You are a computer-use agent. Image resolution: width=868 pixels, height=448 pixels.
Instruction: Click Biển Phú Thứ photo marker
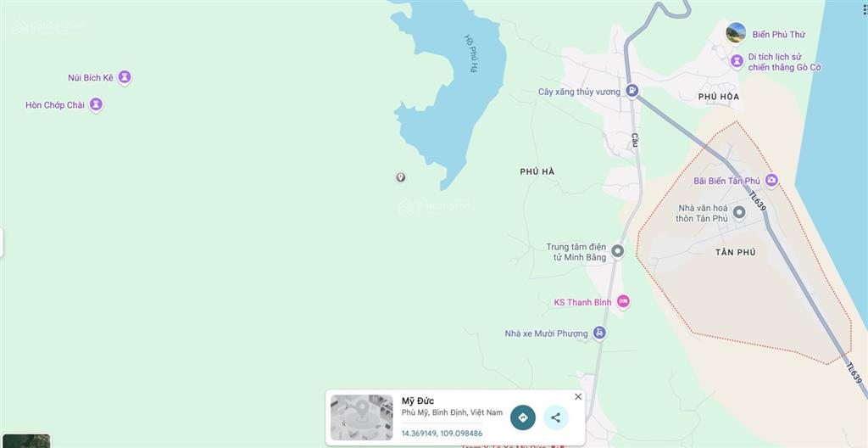click(x=736, y=33)
